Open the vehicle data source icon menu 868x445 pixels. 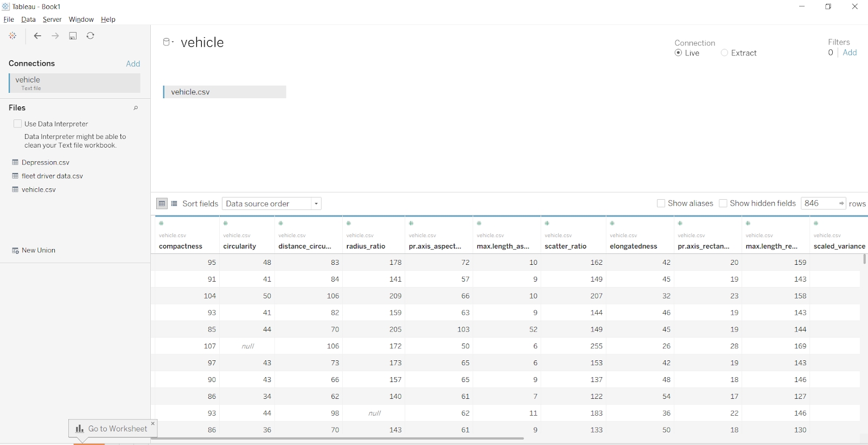(168, 42)
